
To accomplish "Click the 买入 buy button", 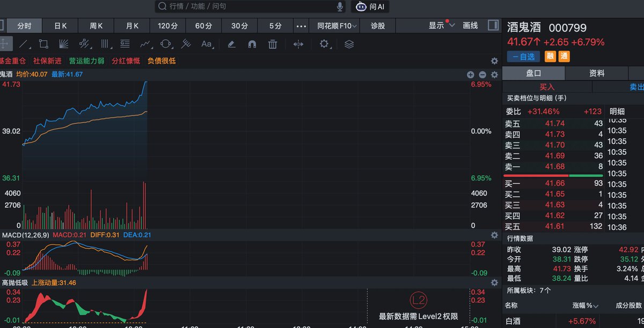I will point(547,87).
